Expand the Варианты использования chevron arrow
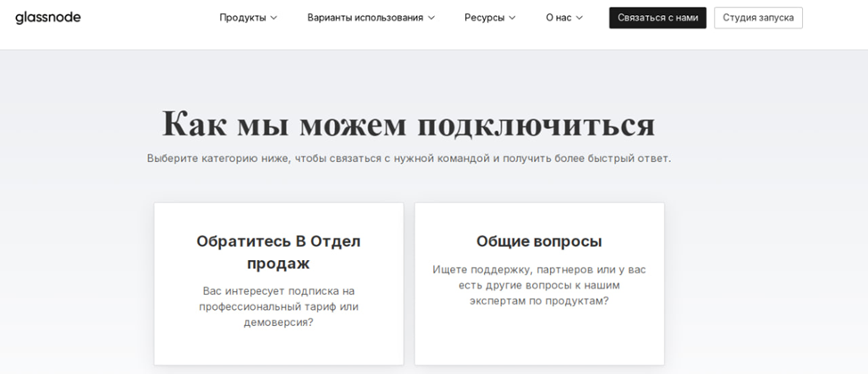868x374 pixels. pos(431,18)
